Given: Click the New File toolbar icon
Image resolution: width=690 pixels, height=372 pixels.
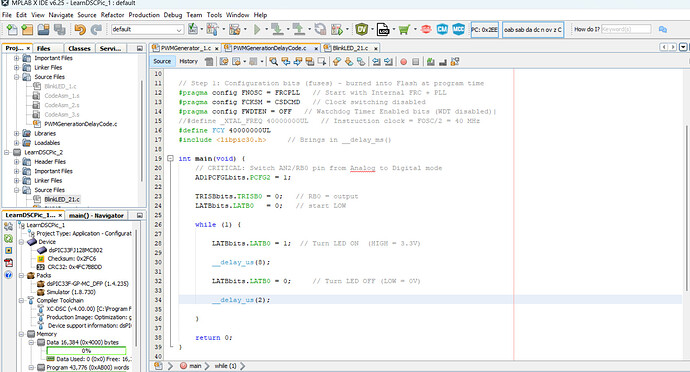Looking at the screenshot, I should click(x=12, y=29).
